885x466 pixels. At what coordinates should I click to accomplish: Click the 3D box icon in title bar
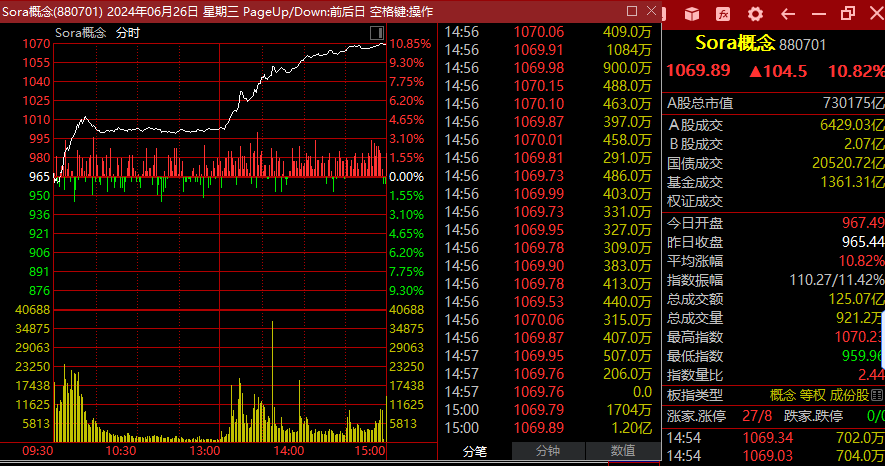(x=692, y=14)
